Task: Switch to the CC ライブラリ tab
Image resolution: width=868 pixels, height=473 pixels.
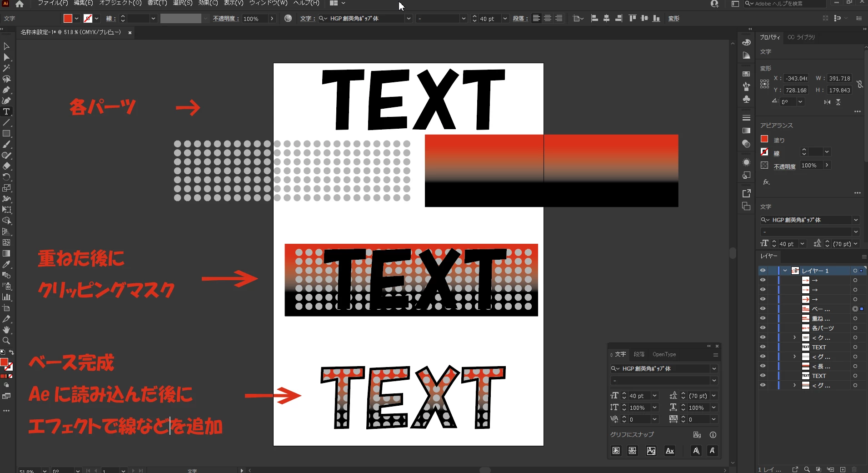Action: coord(801,37)
